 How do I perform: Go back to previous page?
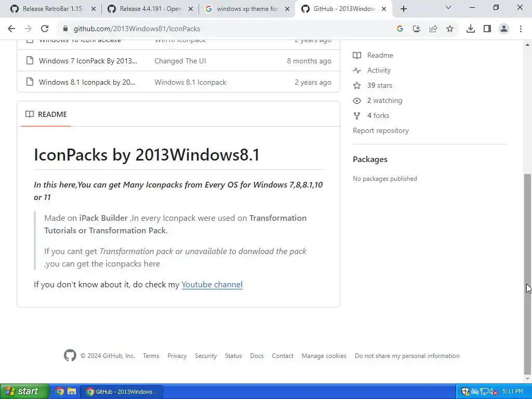[11, 29]
